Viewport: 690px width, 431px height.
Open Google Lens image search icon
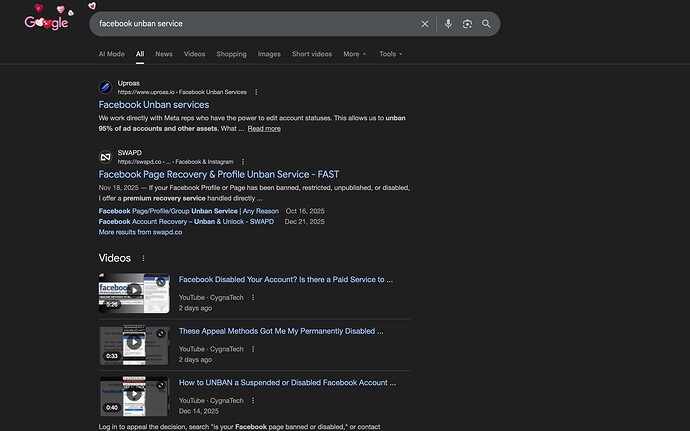[x=467, y=24]
